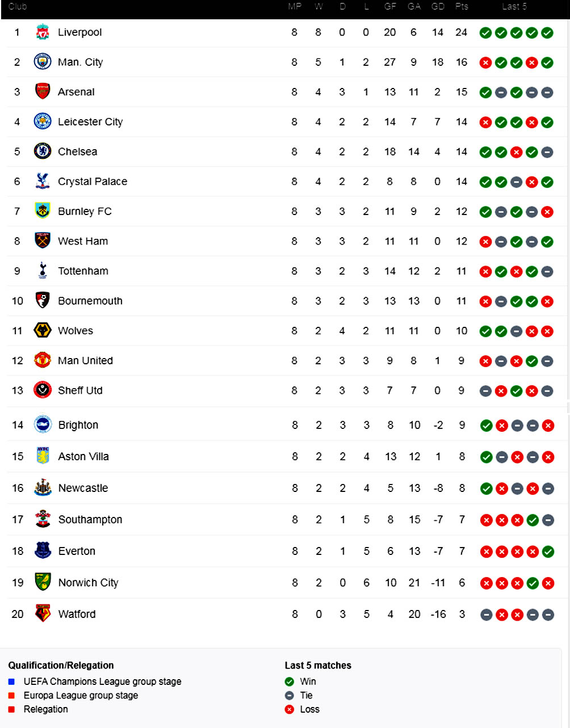The width and height of the screenshot is (570, 728).
Task: Open the Aston Villa team link
Action: pos(83,456)
